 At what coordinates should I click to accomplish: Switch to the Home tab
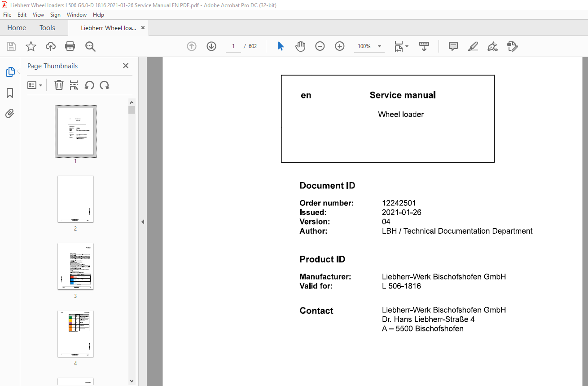coord(17,28)
